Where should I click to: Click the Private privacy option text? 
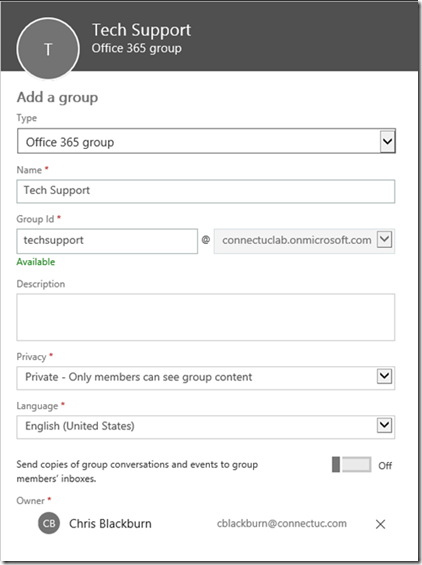tap(138, 377)
